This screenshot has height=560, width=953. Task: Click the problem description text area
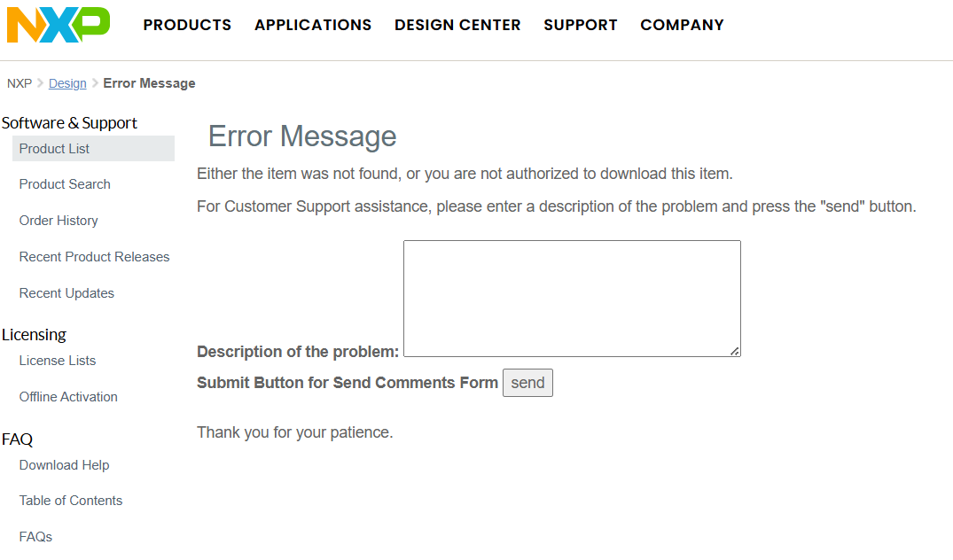pos(572,299)
